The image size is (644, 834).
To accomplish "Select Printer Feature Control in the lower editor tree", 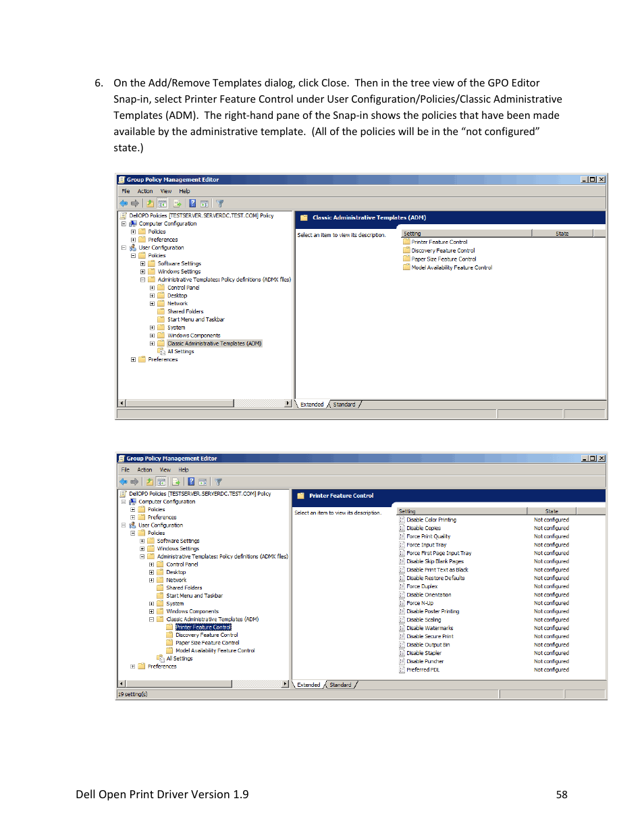I will point(203,627).
